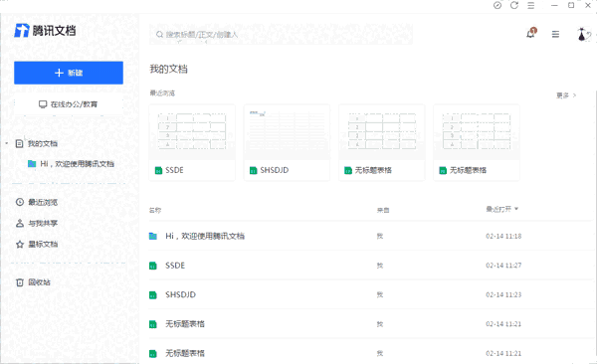
Task: Click folder icon in Hi，欢迎使用腾讯文档 row
Action: 153,236
